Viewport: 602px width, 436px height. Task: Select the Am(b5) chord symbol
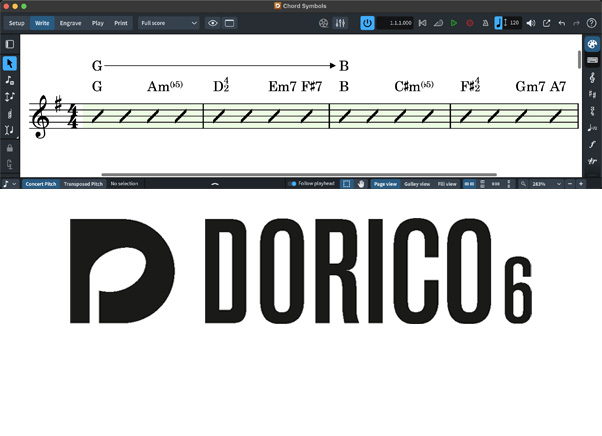[165, 86]
